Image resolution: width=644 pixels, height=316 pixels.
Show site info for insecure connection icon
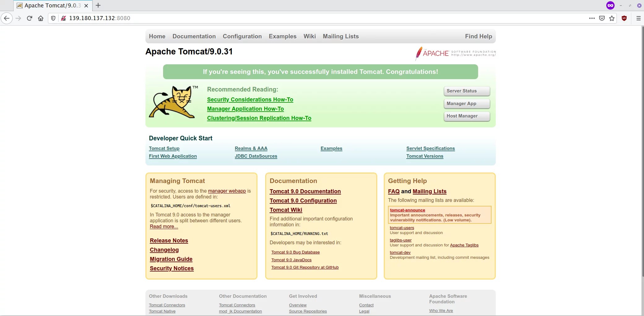pos(63,18)
